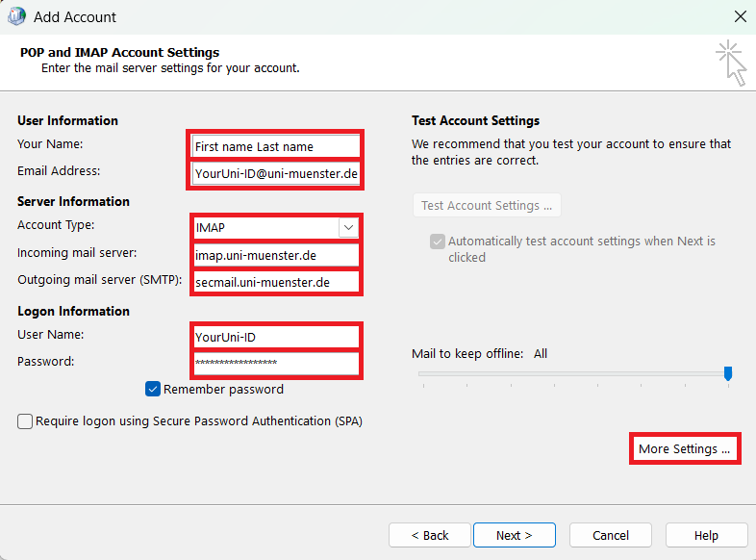The width and height of the screenshot is (756, 560).
Task: Uncheck the Remember password checkbox
Action: 153,390
